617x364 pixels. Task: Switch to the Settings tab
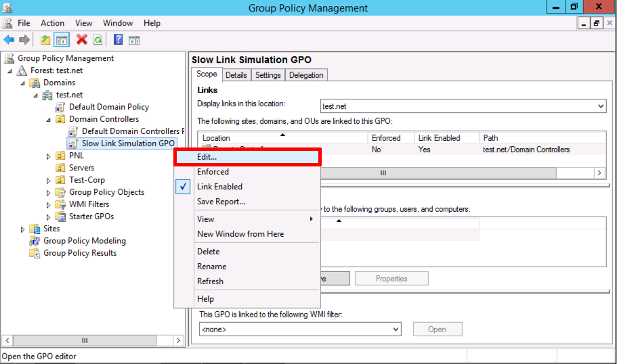pyautogui.click(x=268, y=75)
